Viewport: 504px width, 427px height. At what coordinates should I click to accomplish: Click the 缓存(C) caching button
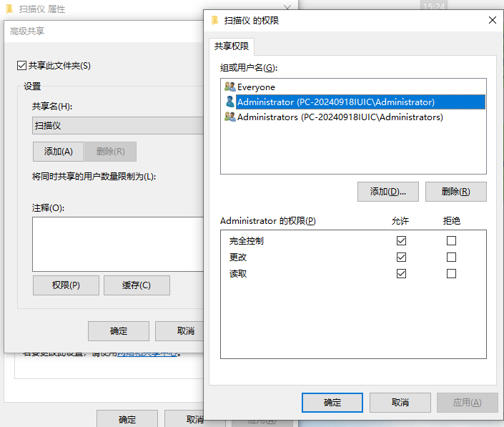[x=137, y=285]
